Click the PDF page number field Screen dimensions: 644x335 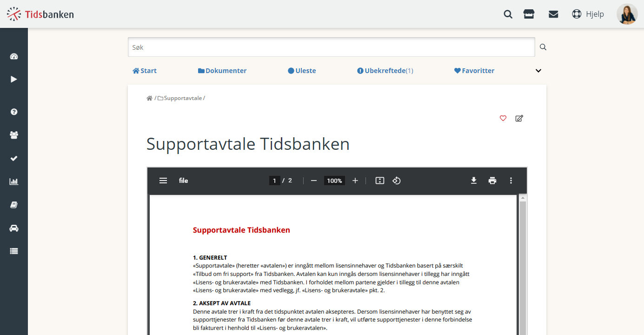pyautogui.click(x=274, y=181)
